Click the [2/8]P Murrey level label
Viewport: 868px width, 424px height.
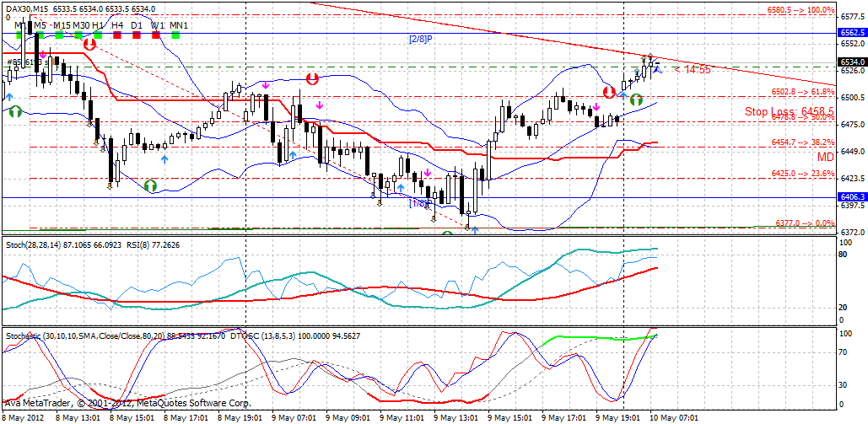pos(420,40)
